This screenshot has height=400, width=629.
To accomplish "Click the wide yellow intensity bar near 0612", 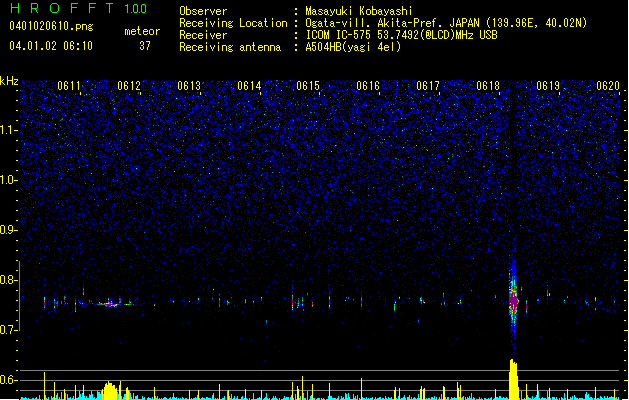I will 110,391.
